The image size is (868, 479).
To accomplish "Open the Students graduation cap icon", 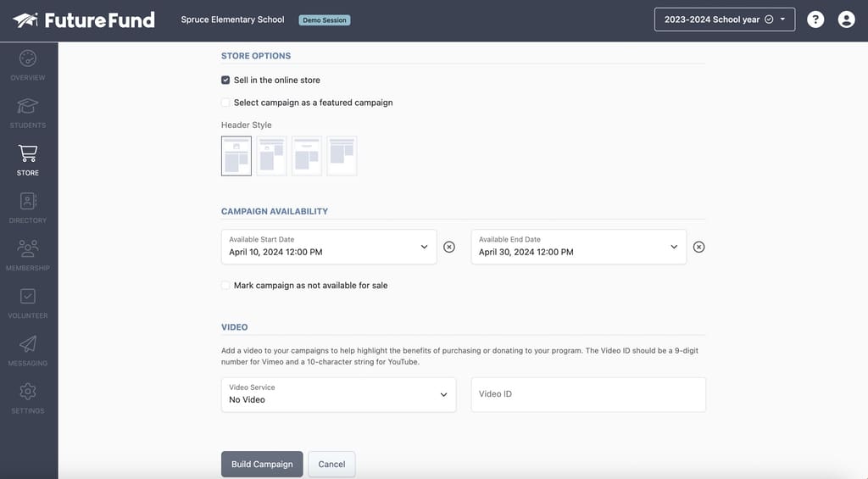I will coord(28,106).
